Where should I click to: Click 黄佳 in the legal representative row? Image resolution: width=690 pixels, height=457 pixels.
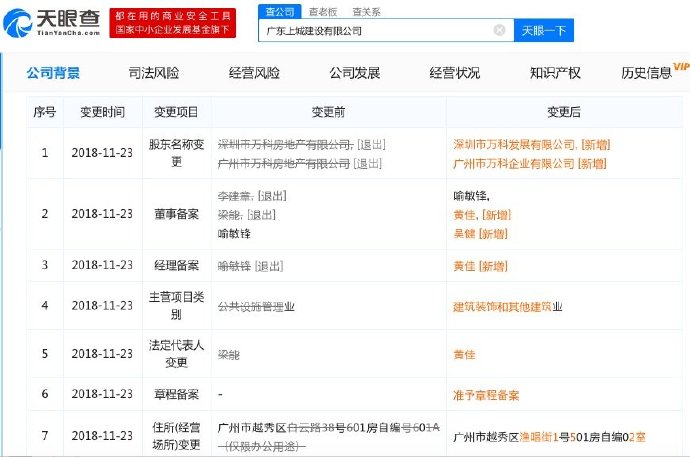click(465, 353)
